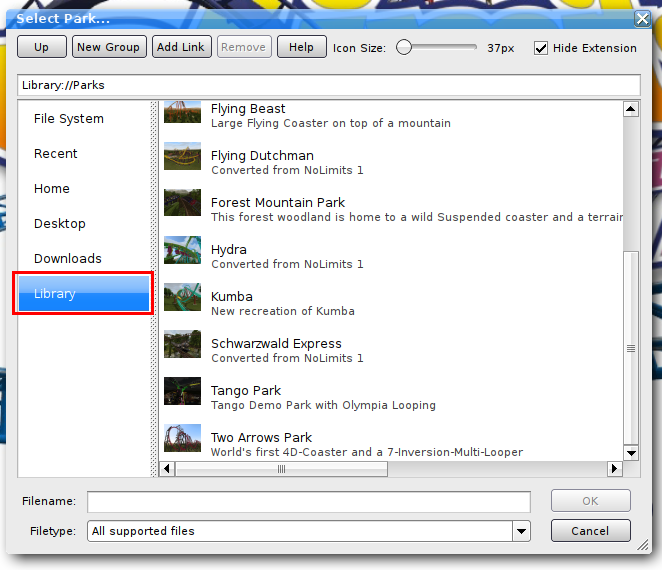Click the Up button
This screenshot has width=662, height=570.
pyautogui.click(x=41, y=47)
